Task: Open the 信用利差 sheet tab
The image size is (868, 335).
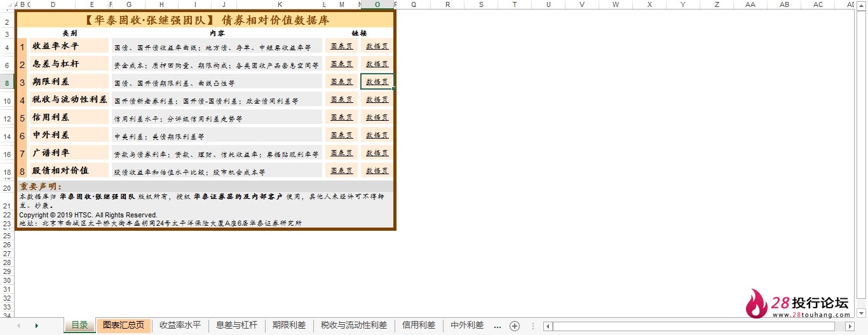Action: tap(419, 325)
